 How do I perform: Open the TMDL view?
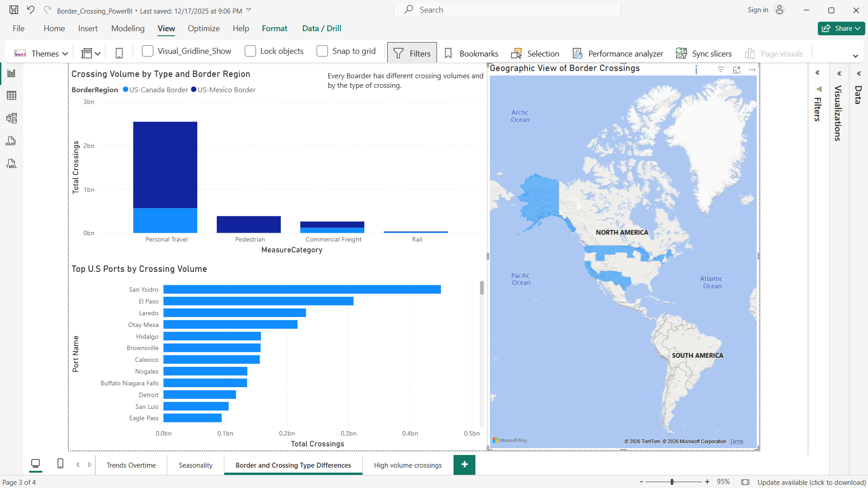click(x=11, y=164)
